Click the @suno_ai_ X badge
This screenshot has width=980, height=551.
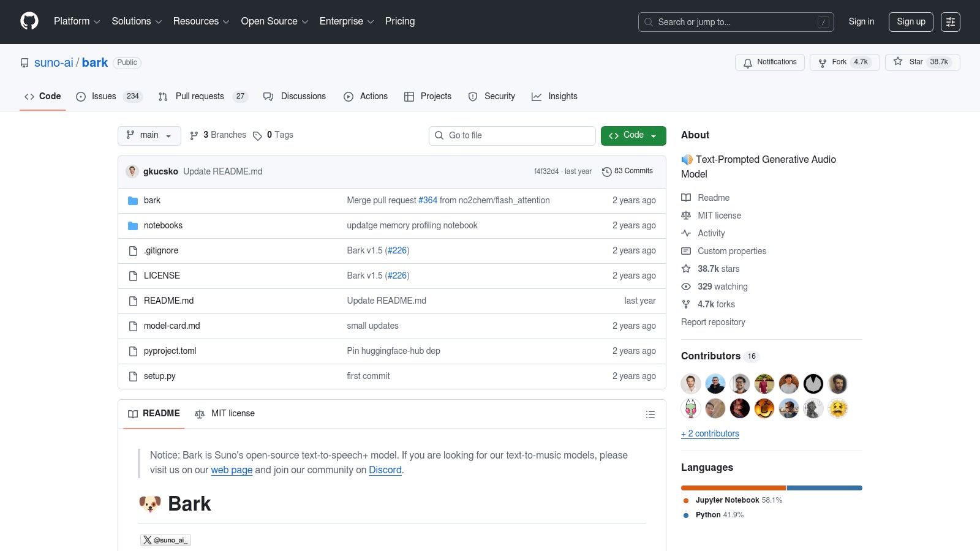pyautogui.click(x=165, y=540)
